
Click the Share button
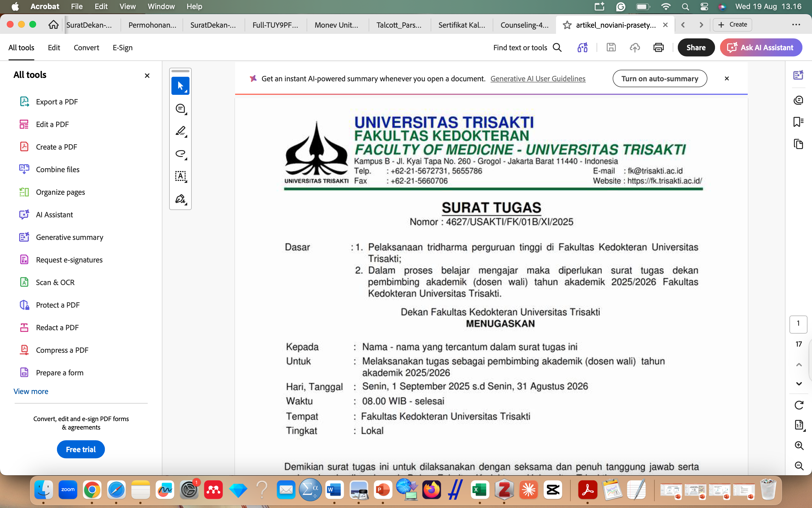click(x=696, y=48)
